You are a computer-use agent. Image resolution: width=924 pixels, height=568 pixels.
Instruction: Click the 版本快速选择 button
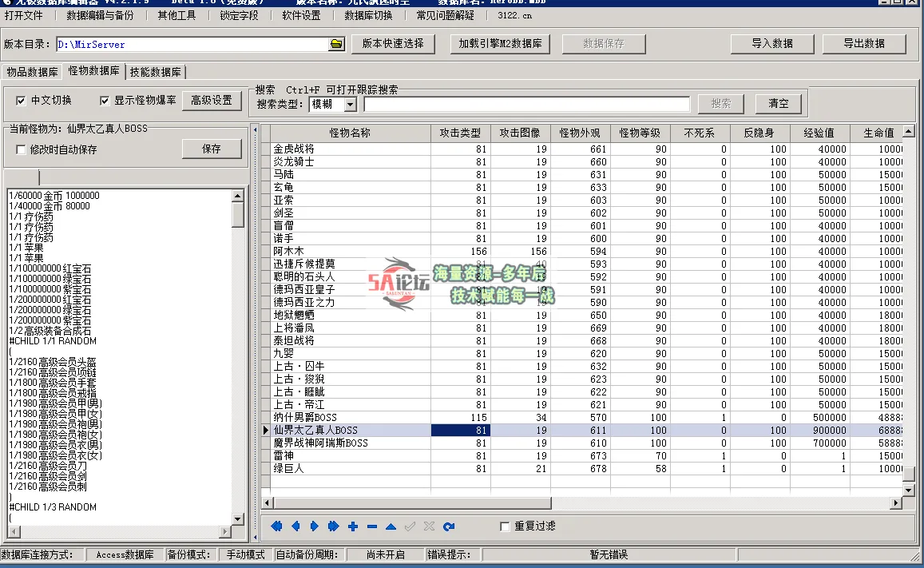click(x=393, y=44)
